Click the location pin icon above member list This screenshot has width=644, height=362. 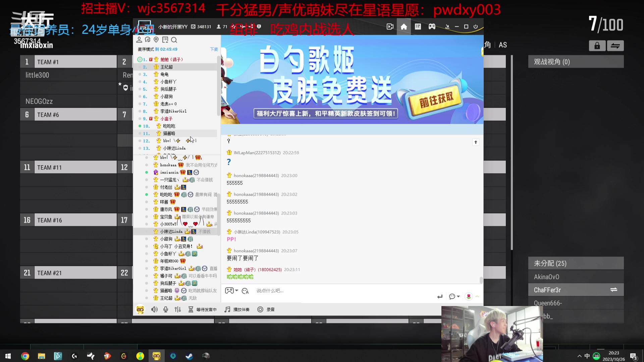tap(156, 40)
